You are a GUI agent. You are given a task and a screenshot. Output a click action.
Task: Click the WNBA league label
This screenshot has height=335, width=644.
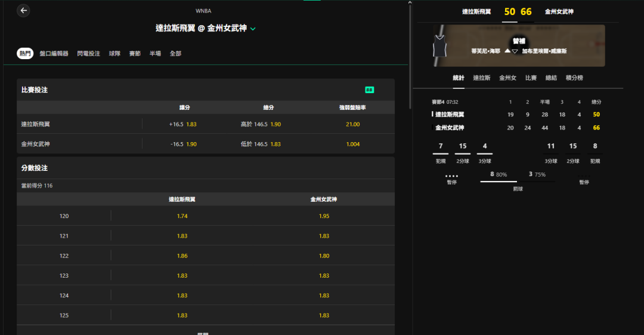click(x=203, y=11)
